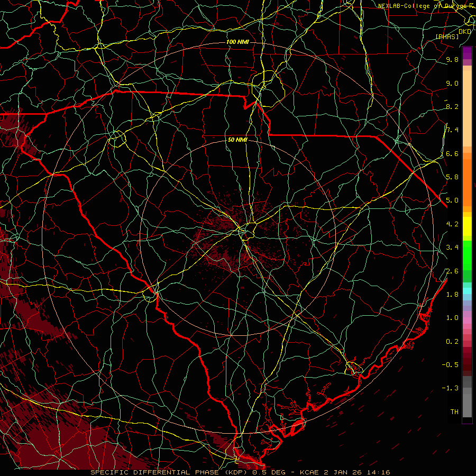The height and width of the screenshot is (476, 476).
Task: Select the 5.8 legend value
Action: point(452,177)
